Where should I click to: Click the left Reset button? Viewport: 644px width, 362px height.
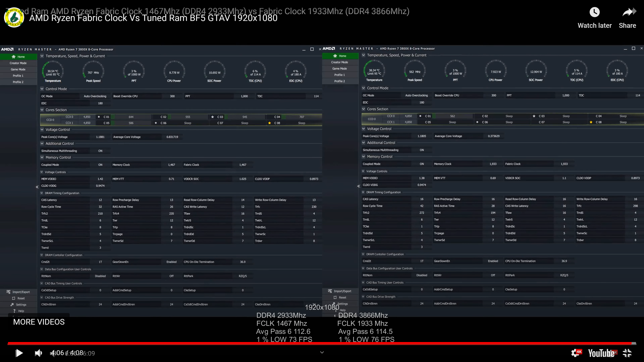(18, 298)
